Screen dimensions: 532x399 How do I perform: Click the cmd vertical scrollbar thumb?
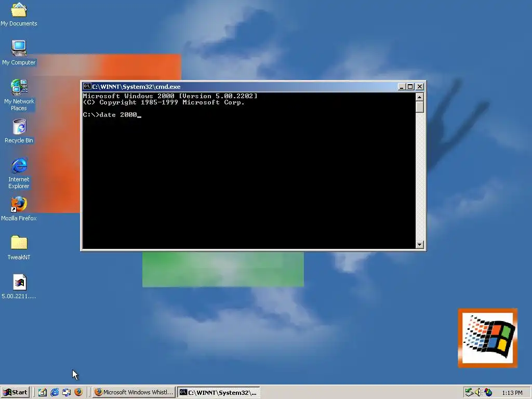coord(420,107)
